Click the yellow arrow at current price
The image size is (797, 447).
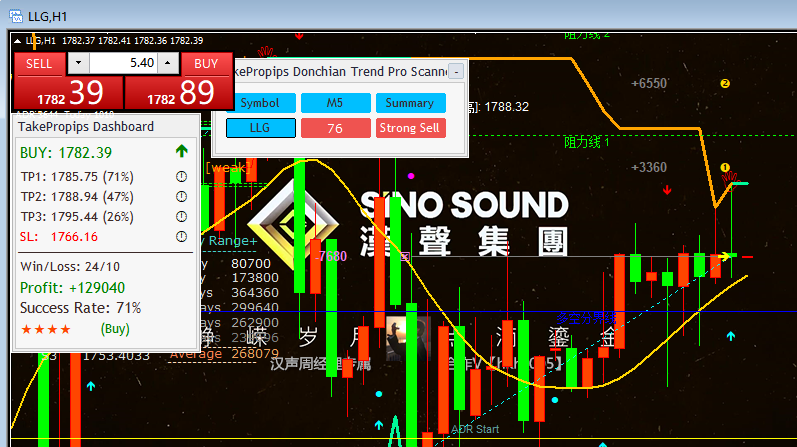click(x=724, y=257)
